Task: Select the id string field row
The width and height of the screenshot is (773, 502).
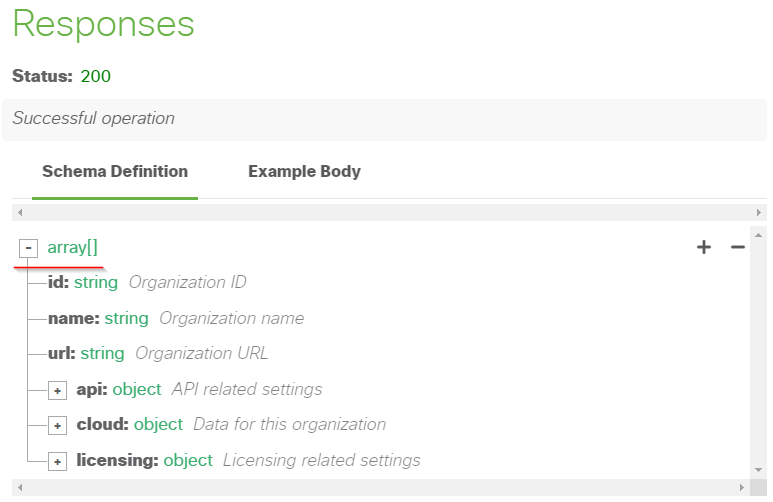Action: coord(147,283)
